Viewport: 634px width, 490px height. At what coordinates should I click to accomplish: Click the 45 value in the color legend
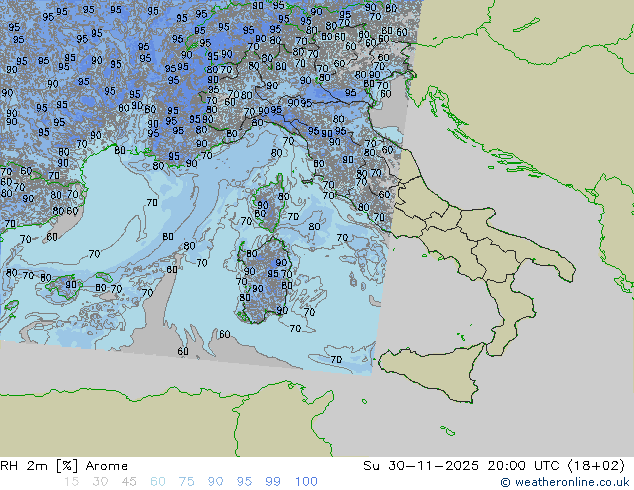129,482
